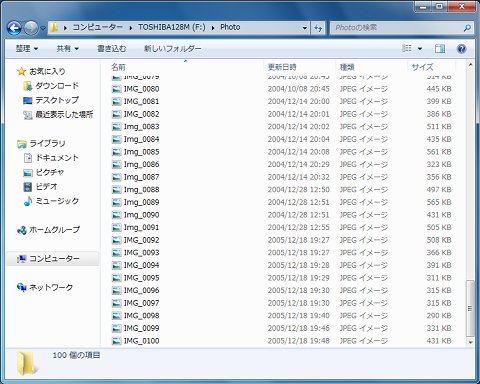Open 最近表示した場所 in the sidebar
Screen dimensions: 480x384
pyautogui.click(x=64, y=115)
